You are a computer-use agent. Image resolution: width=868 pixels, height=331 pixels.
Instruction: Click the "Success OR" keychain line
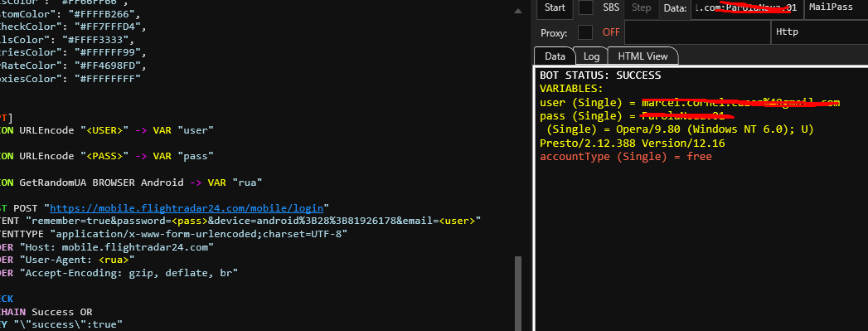pos(46,312)
